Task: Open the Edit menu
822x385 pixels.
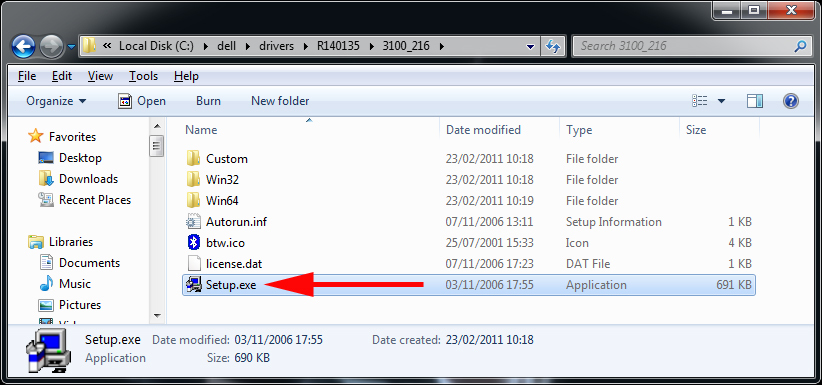Action: coord(61,76)
